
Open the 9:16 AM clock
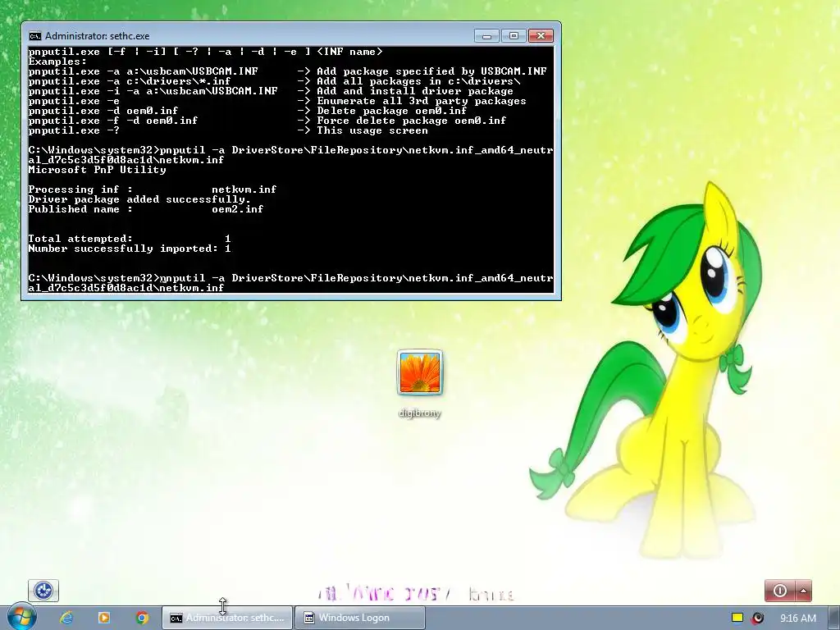click(798, 619)
